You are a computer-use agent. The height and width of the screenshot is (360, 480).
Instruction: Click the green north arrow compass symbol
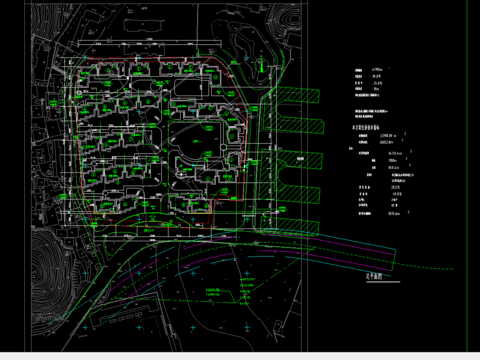[262, 65]
